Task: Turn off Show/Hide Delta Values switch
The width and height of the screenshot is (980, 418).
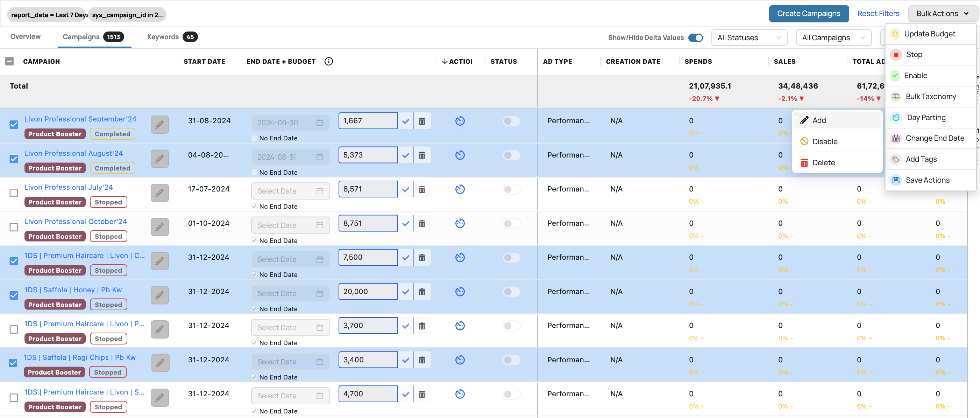Action: pos(695,38)
